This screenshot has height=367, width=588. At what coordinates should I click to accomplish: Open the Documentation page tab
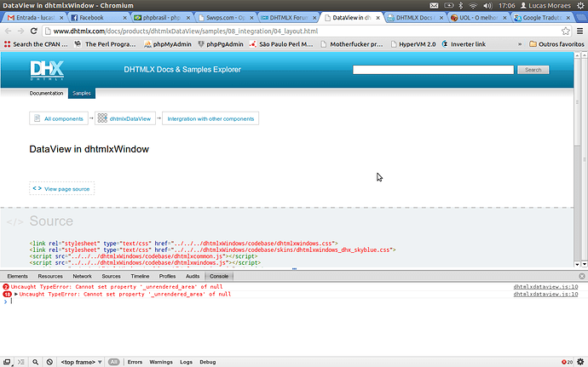pyautogui.click(x=47, y=94)
